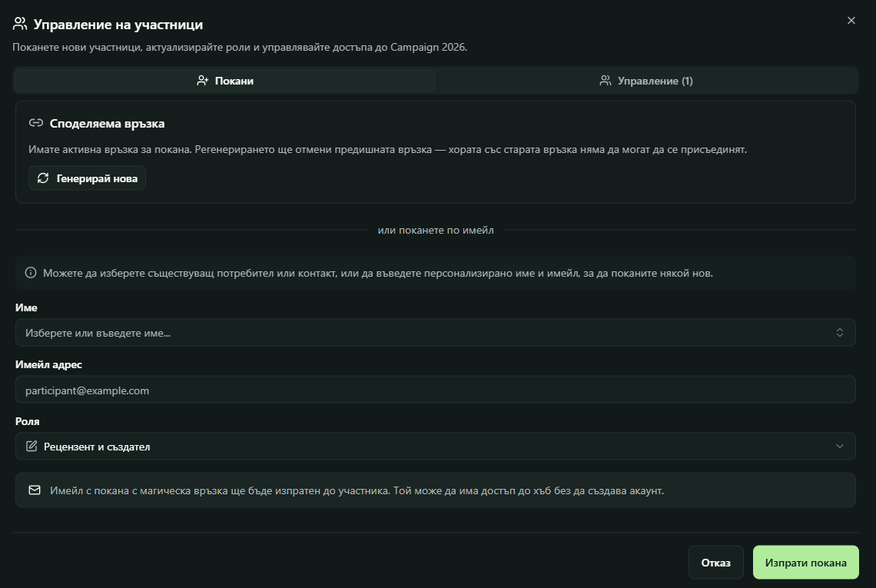
Task: Send the invite with Изпрати покана
Action: pyautogui.click(x=805, y=563)
